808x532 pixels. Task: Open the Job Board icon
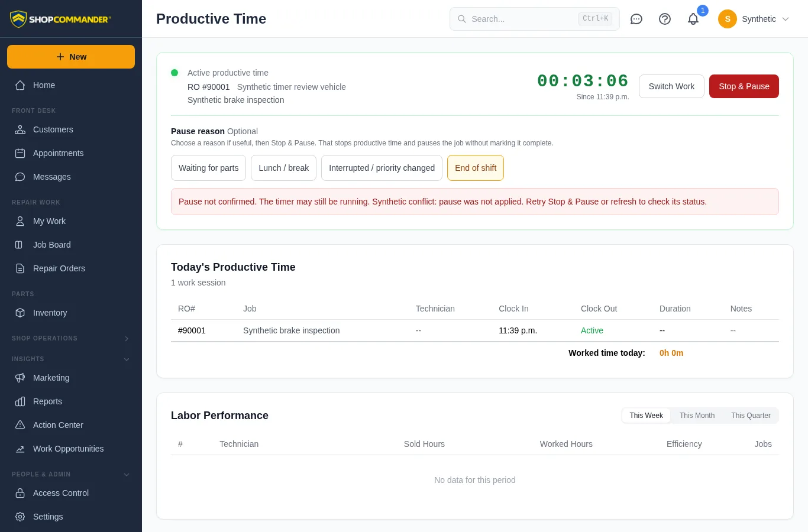(x=20, y=245)
